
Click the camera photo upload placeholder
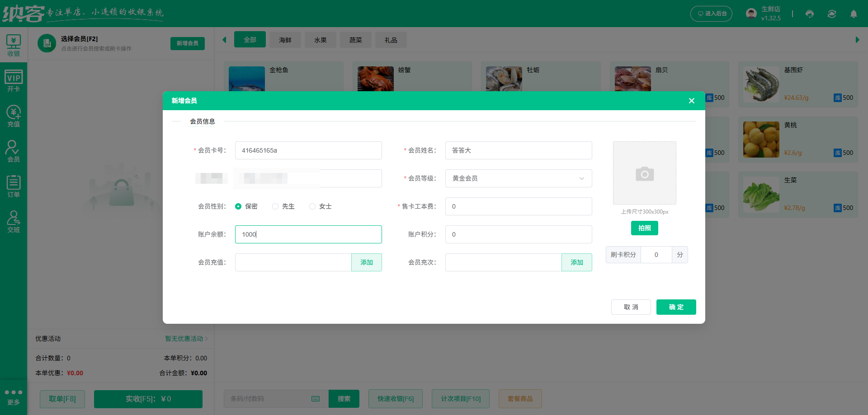(x=644, y=173)
